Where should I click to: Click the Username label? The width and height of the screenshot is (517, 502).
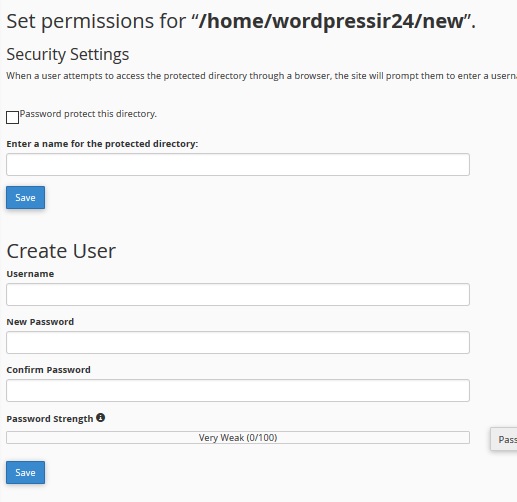[x=30, y=274]
